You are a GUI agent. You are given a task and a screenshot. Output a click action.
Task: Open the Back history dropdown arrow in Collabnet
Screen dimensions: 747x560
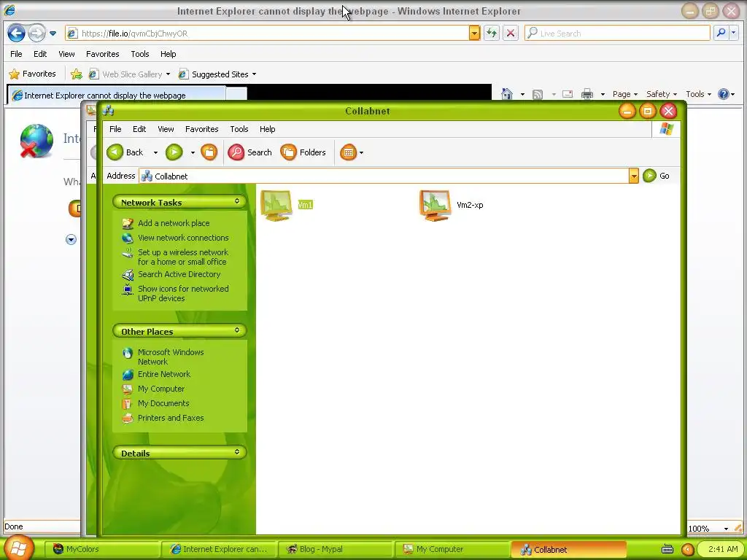point(155,153)
